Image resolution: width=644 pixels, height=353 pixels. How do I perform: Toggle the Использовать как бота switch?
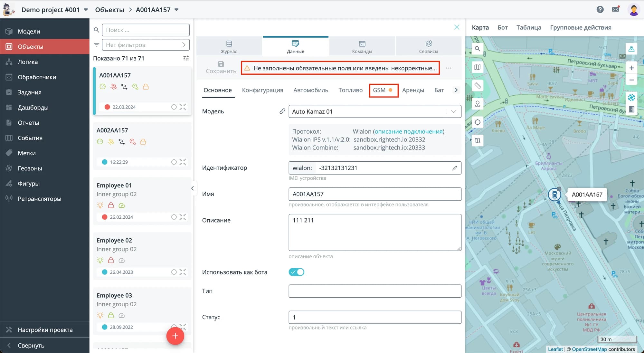[296, 272]
